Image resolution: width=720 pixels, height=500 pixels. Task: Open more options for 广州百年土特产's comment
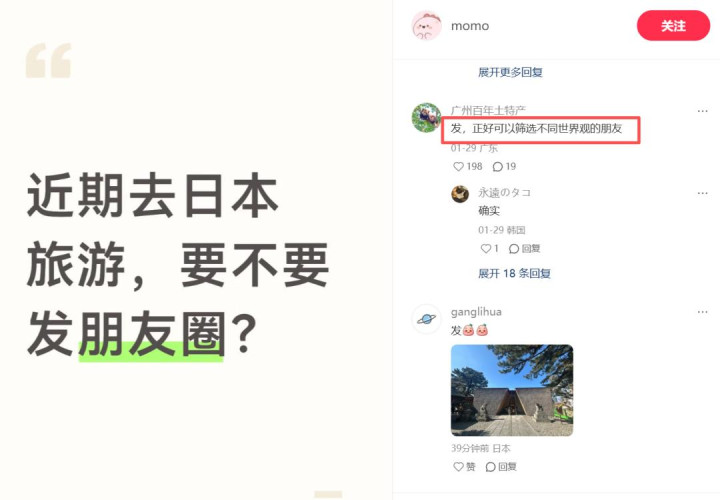coord(702,111)
